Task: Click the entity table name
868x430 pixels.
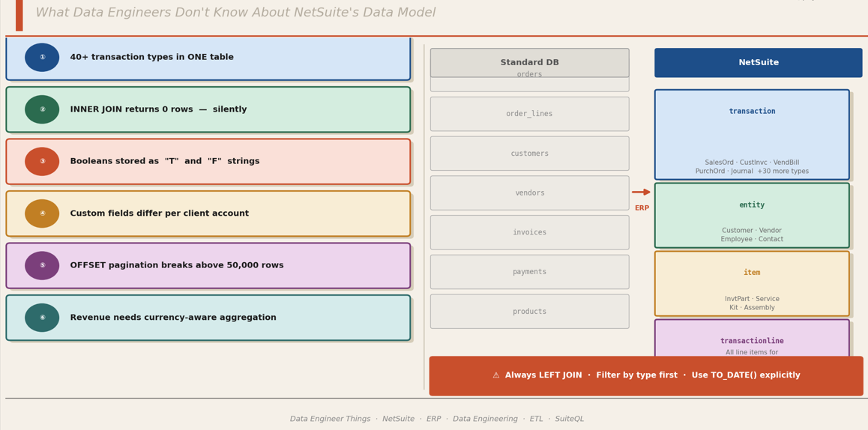Action: point(752,205)
